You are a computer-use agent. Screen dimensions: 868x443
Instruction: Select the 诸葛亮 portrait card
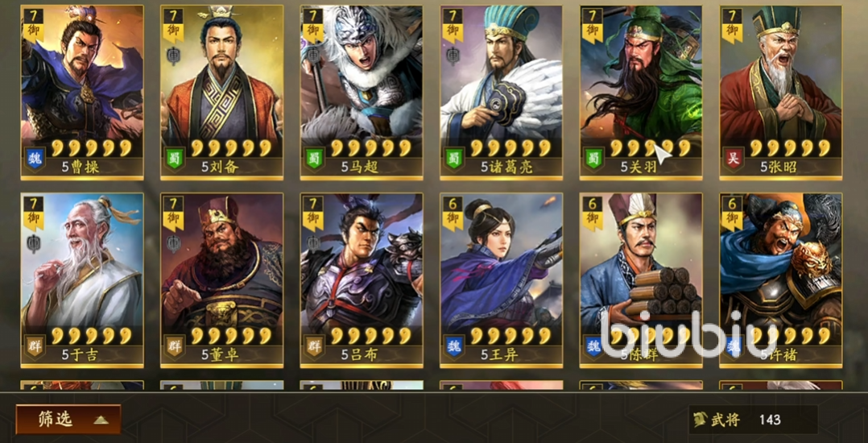pos(501,93)
